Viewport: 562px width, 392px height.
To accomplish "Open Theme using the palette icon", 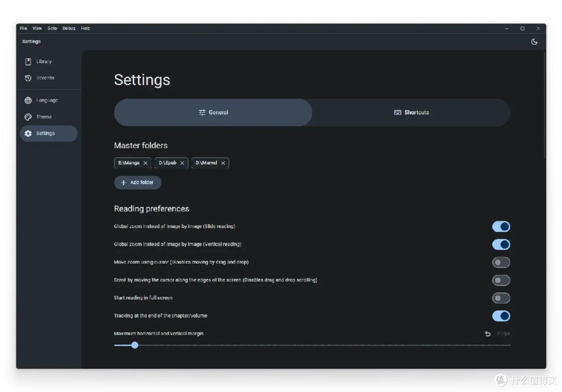I will click(x=28, y=117).
